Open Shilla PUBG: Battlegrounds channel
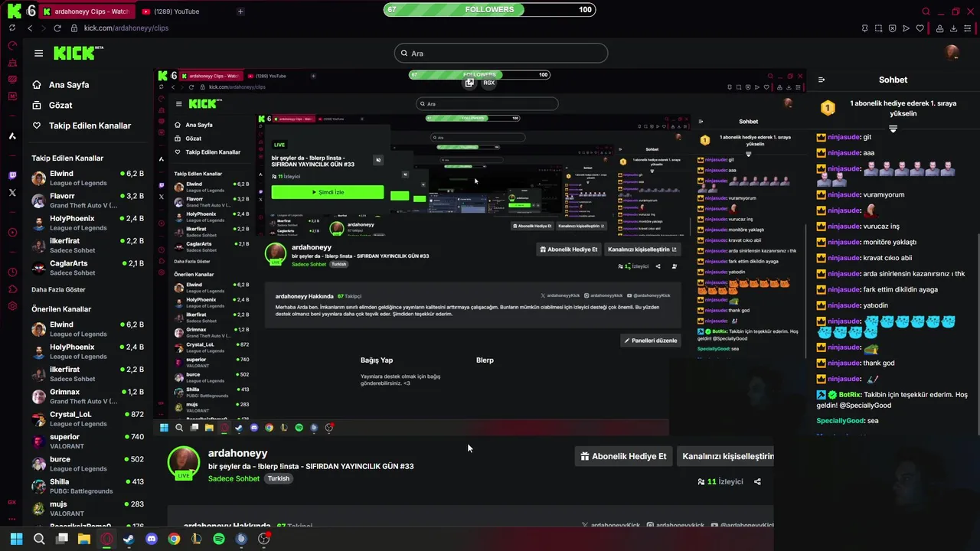This screenshot has width=980, height=551. coord(87,486)
